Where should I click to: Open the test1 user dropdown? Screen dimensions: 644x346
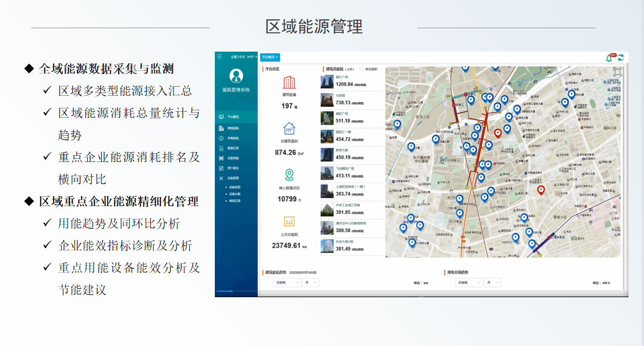pyautogui.click(x=252, y=57)
